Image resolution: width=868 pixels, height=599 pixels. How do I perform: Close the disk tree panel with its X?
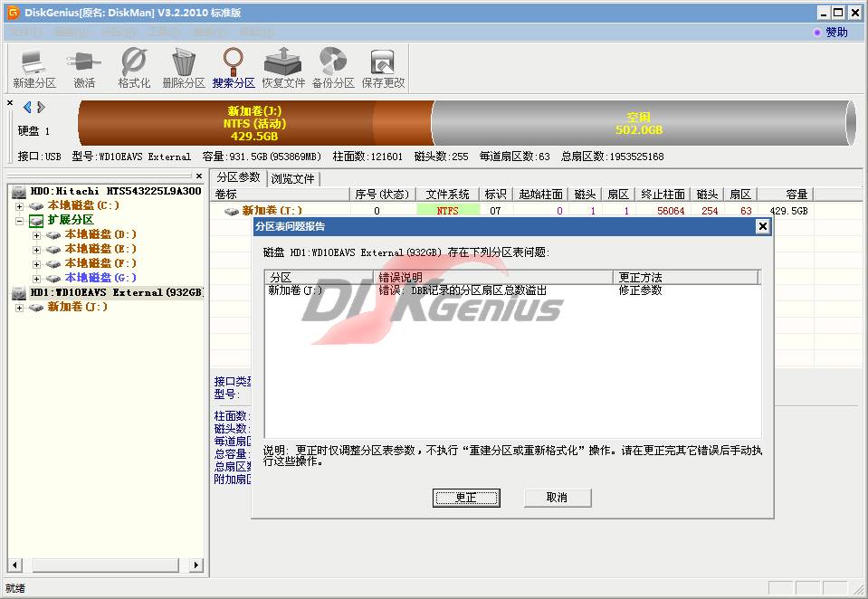click(x=199, y=176)
